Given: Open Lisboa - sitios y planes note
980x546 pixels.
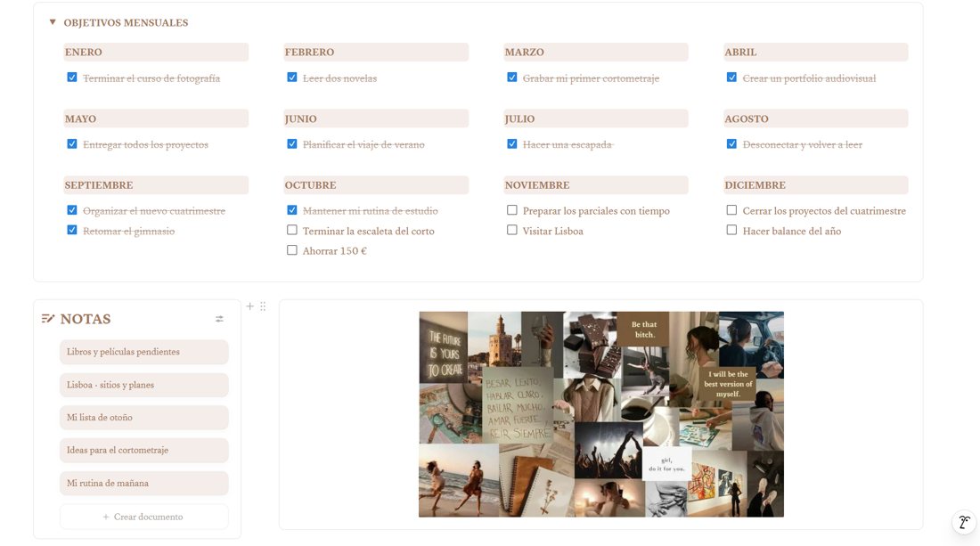Looking at the screenshot, I should click(144, 385).
